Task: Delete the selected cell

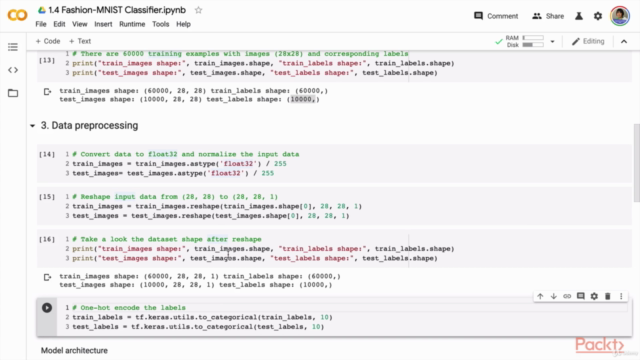Action: tap(608, 296)
